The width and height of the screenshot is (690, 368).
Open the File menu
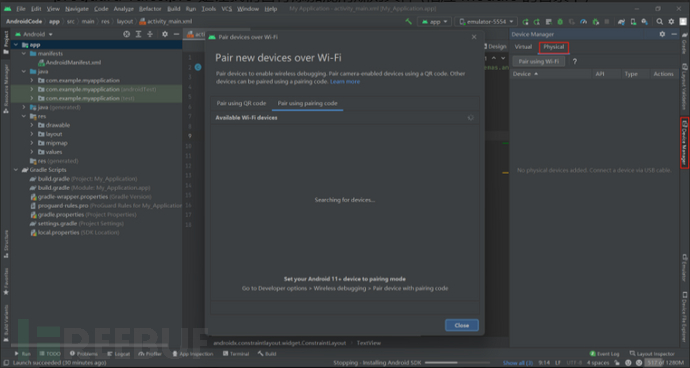[21, 9]
